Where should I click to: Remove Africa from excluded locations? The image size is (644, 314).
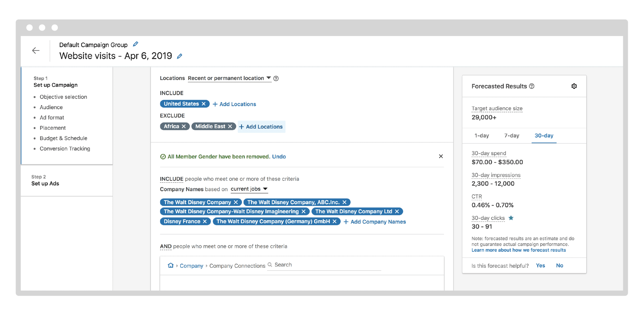pos(184,126)
